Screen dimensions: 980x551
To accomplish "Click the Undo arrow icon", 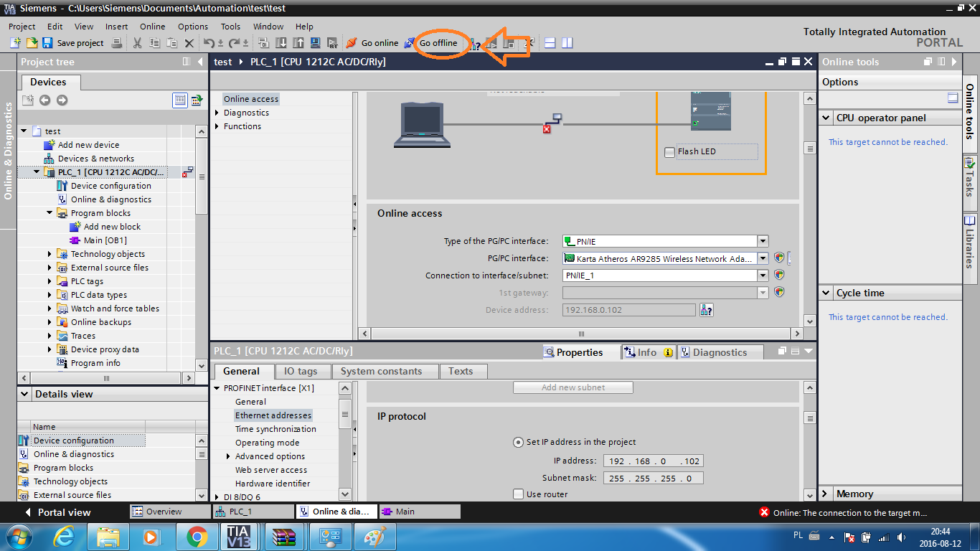I will pyautogui.click(x=209, y=43).
